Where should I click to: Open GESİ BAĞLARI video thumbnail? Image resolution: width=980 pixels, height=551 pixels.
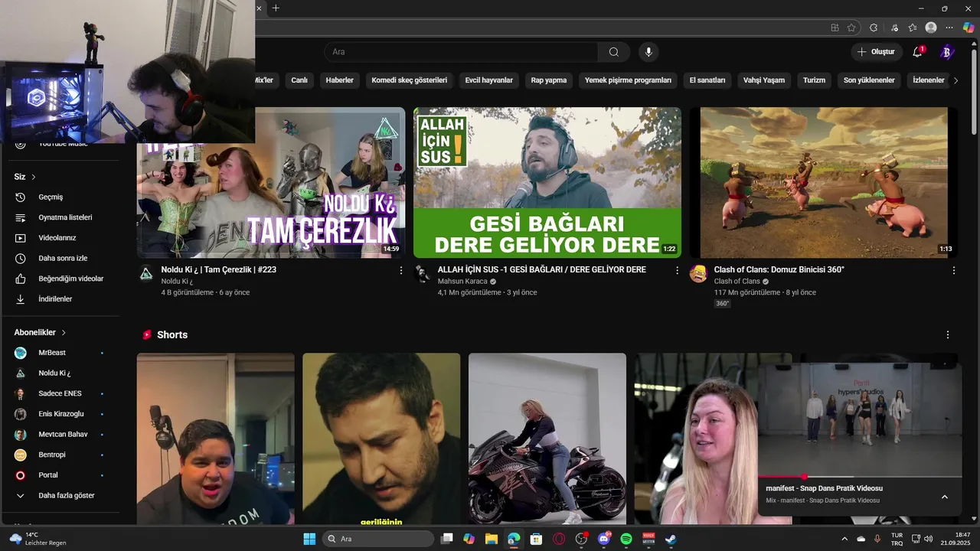click(547, 182)
